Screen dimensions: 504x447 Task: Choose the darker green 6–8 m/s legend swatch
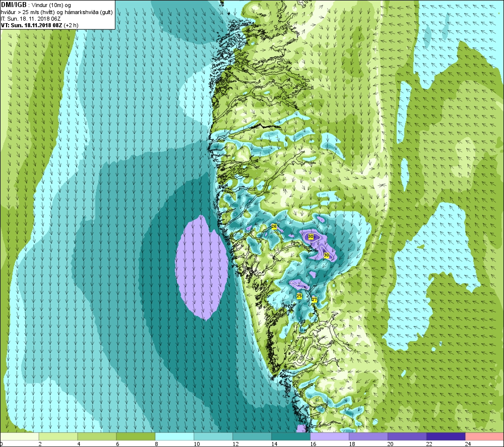136,436
